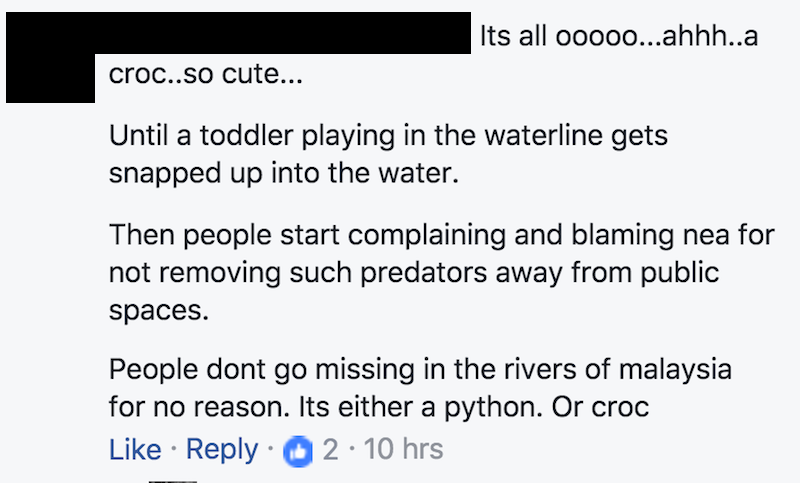800x483 pixels.
Task: Click the single-word line "spaces."
Action: pyautogui.click(x=159, y=309)
